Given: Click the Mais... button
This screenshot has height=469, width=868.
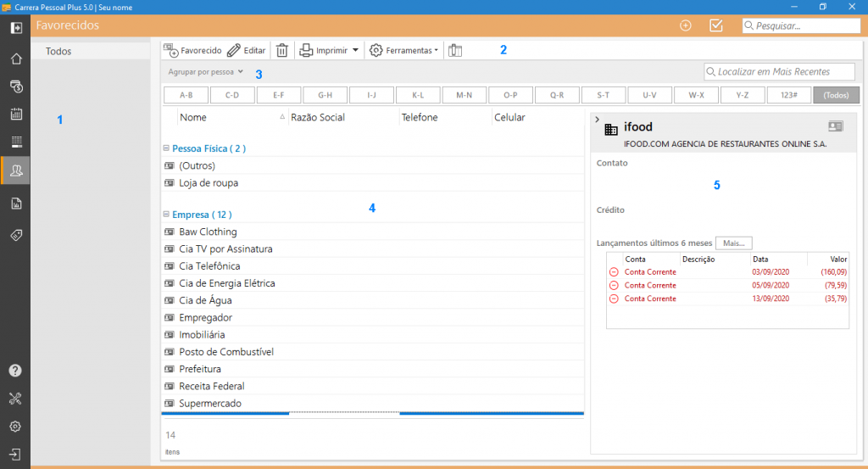Looking at the screenshot, I should (x=733, y=243).
